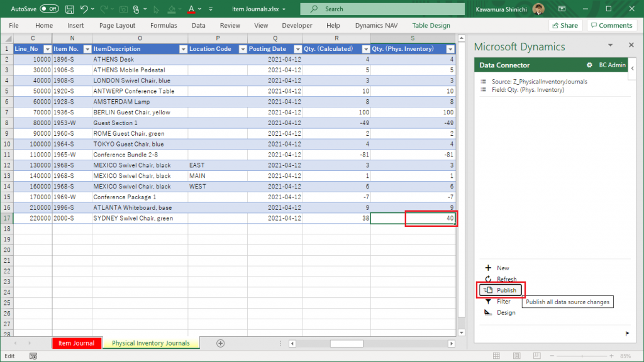Click the 85% zoom level

click(x=626, y=356)
